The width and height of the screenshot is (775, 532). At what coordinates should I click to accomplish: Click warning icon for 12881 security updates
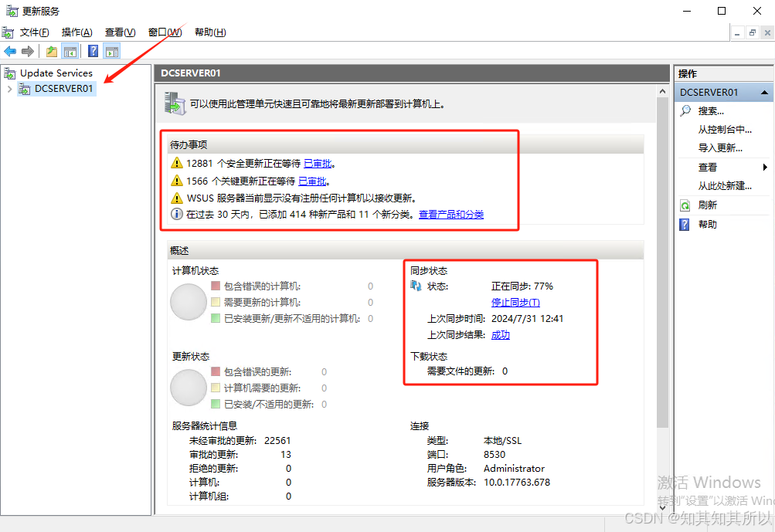[x=176, y=162]
